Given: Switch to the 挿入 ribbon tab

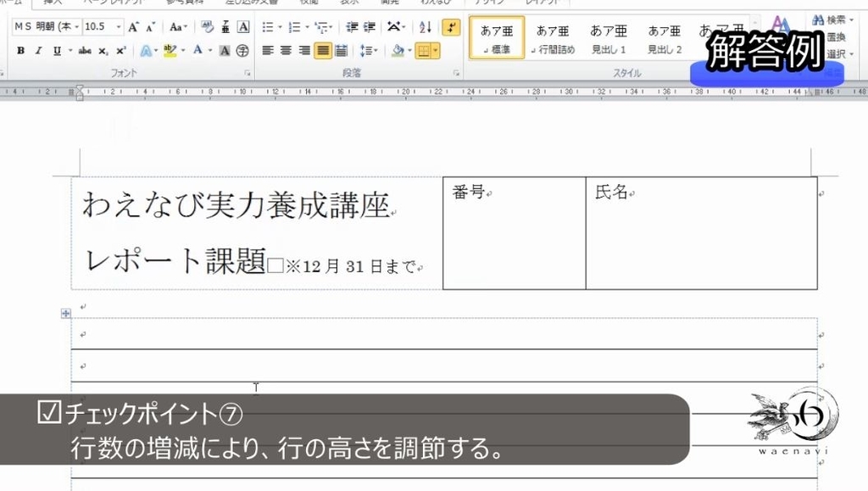Looking at the screenshot, I should coord(49,2).
